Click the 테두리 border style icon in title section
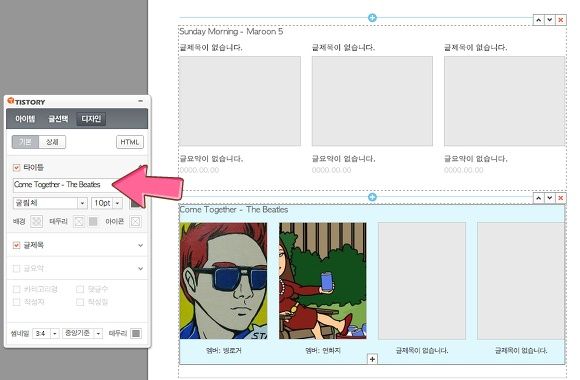This screenshot has width=580, height=380. point(79,222)
